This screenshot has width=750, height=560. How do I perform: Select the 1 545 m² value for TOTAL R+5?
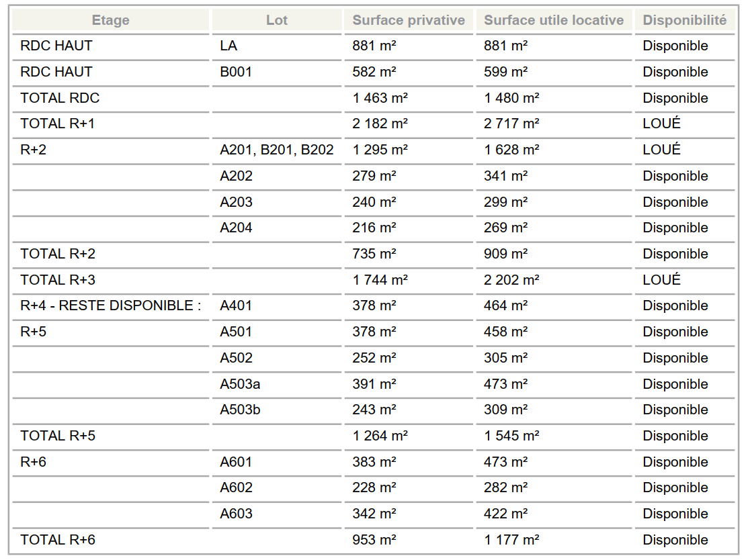tap(511, 436)
